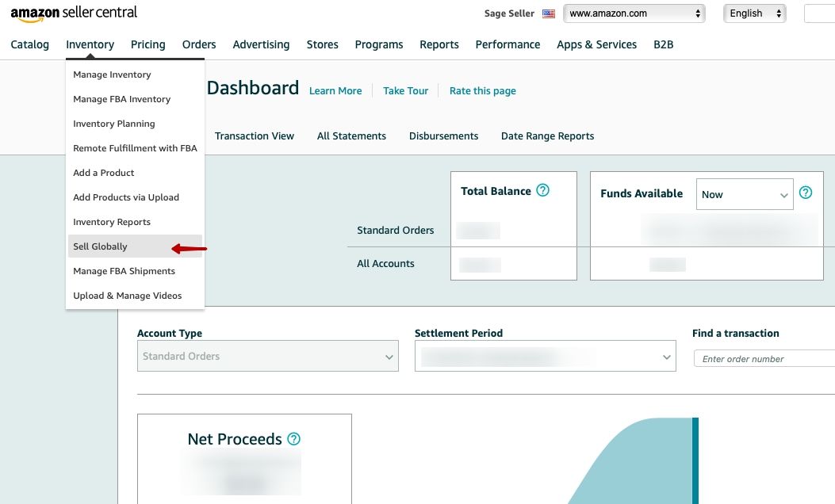The width and height of the screenshot is (835, 504).
Task: Open the Settlement Period dropdown
Action: [x=546, y=356]
